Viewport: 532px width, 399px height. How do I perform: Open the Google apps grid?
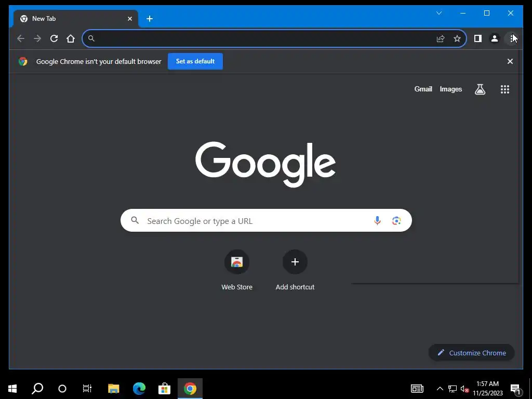tap(505, 89)
